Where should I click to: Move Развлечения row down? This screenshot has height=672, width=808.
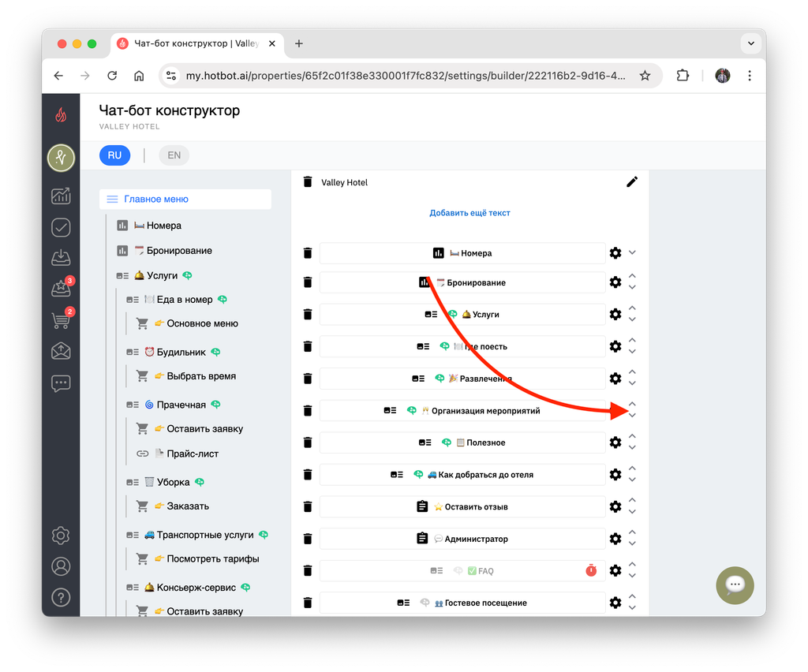[632, 383]
